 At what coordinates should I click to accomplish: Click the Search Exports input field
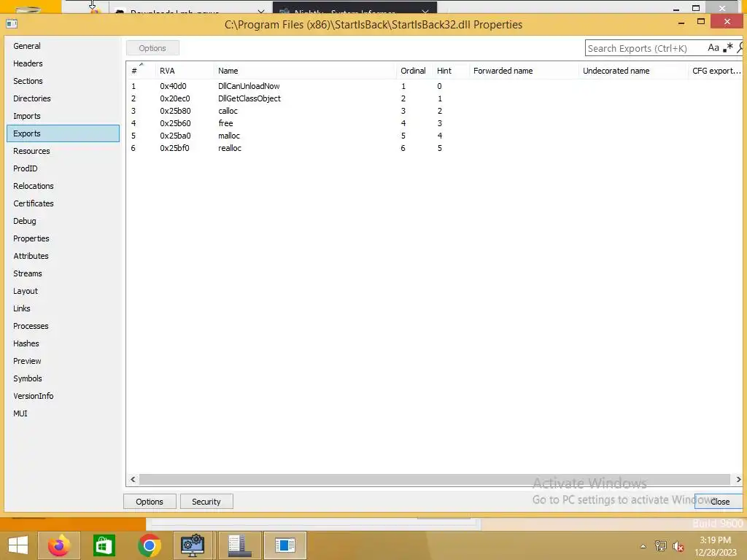pos(645,48)
